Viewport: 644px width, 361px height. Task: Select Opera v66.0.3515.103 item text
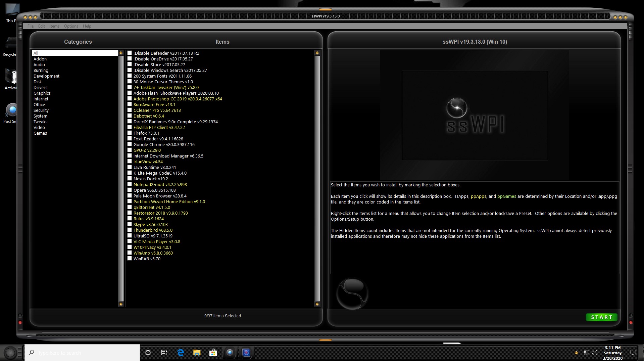(154, 190)
